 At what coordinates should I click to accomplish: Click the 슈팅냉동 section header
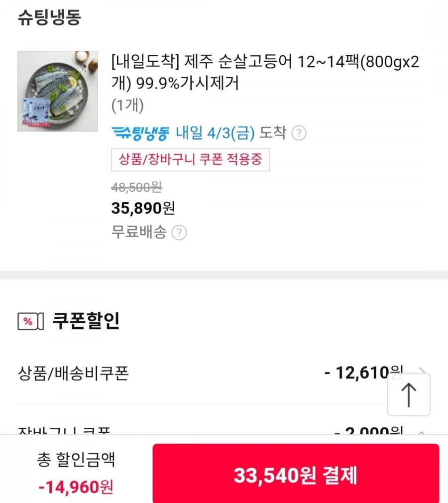tap(49, 18)
